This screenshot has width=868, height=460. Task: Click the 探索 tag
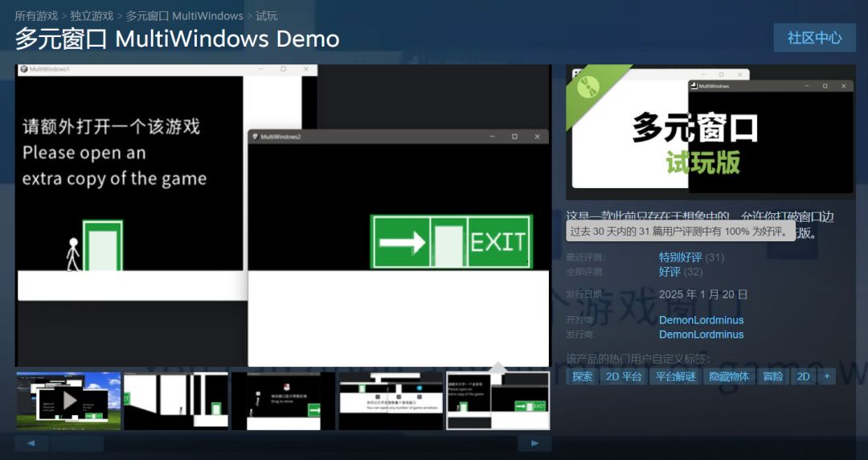click(x=582, y=377)
